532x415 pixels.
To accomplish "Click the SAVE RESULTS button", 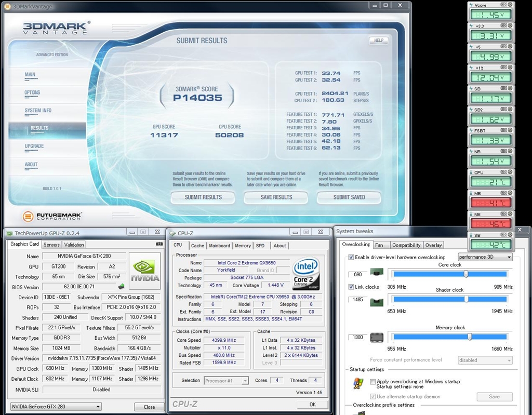I will click(x=275, y=197).
